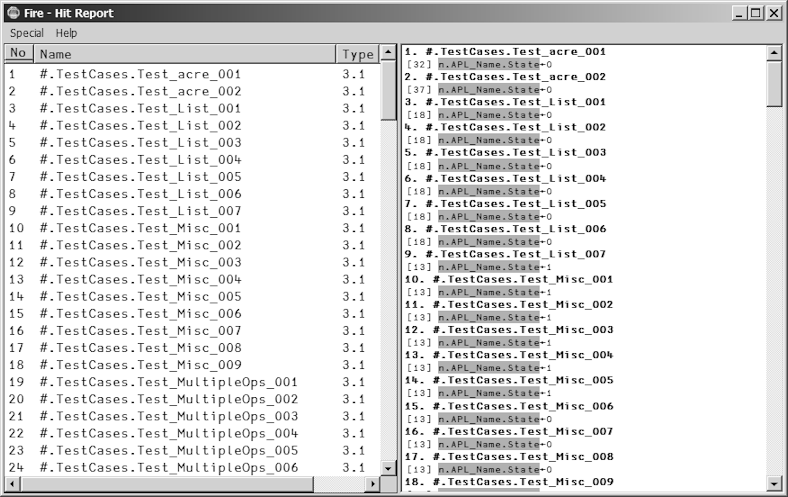Click the left list vertical scrollbar thumb

tap(388, 90)
